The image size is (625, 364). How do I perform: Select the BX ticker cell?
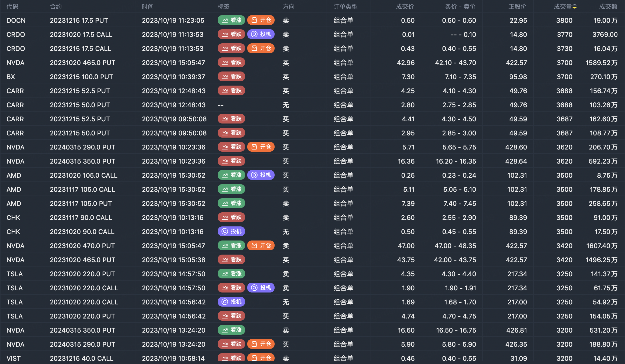(x=11, y=77)
